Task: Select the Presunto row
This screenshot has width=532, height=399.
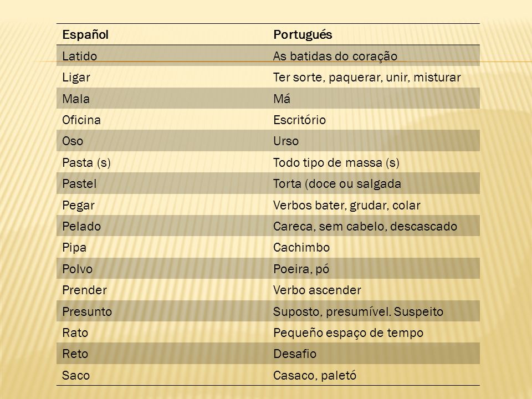Action: (x=268, y=311)
